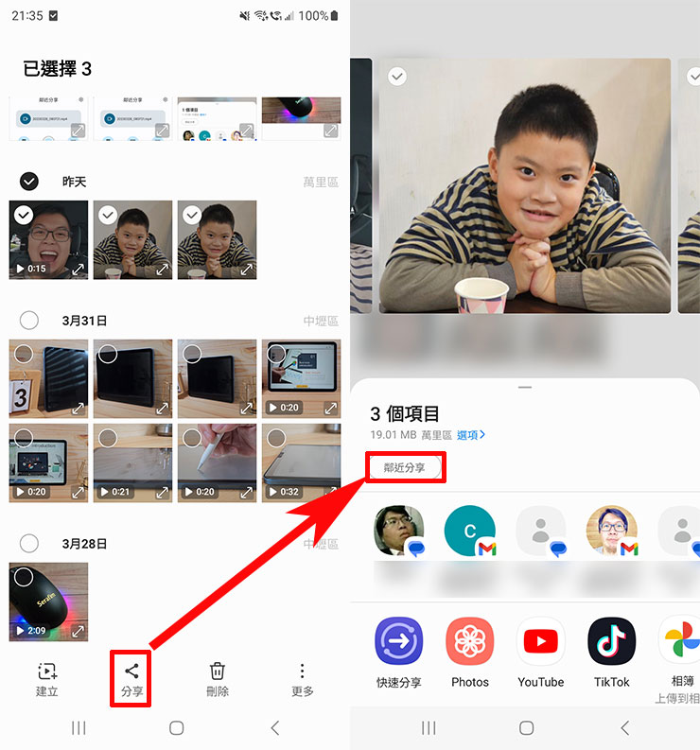Viewport: 700px width, 750px height.
Task: Select first contact with Messages badge
Action: [x=398, y=531]
